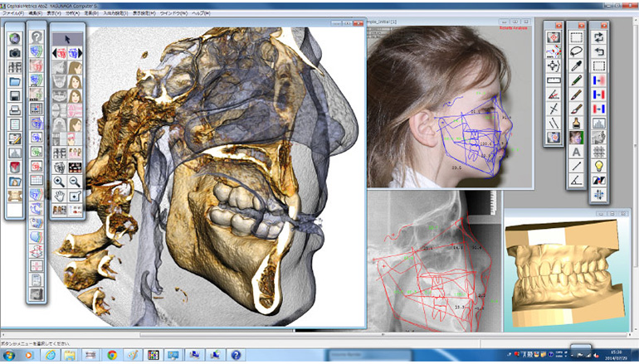Click the printer icon

[15, 110]
